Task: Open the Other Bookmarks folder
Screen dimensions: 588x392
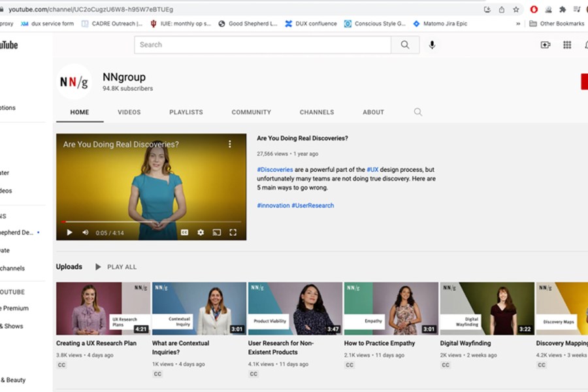Action: click(557, 24)
